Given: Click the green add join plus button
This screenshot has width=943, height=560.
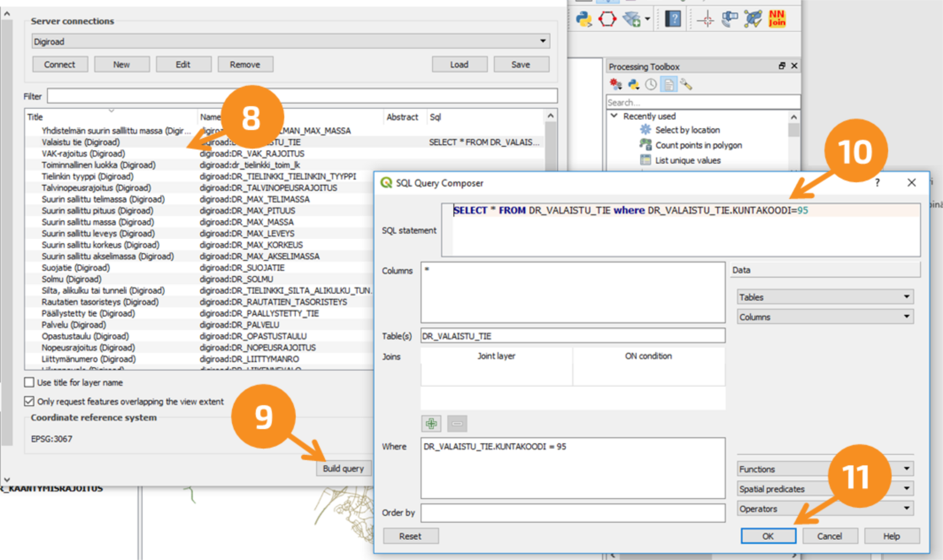Looking at the screenshot, I should 431,423.
